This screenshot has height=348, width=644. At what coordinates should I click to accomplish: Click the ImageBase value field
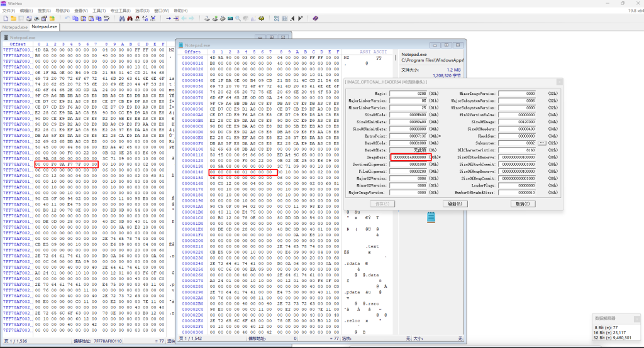pyautogui.click(x=411, y=156)
